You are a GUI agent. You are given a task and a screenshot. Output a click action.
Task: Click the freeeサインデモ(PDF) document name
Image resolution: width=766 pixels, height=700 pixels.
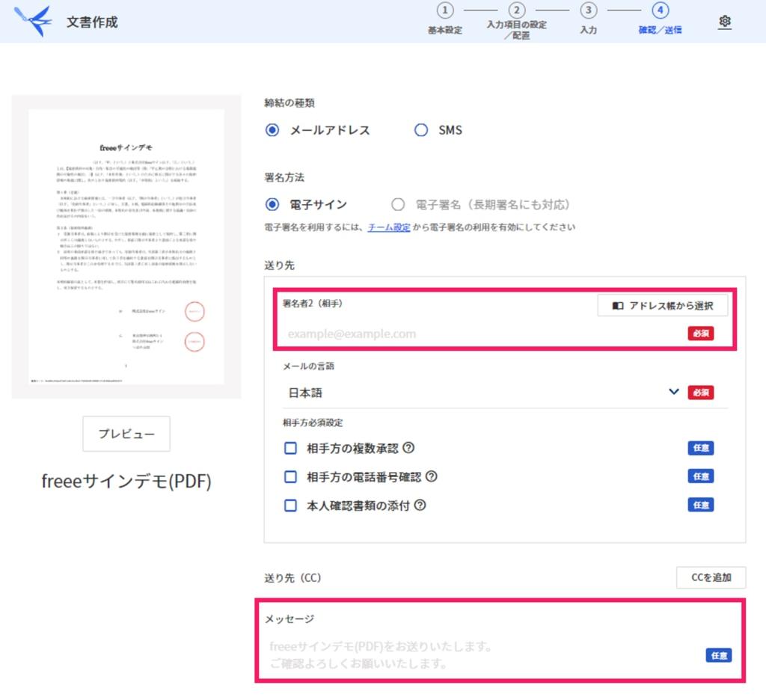[126, 481]
